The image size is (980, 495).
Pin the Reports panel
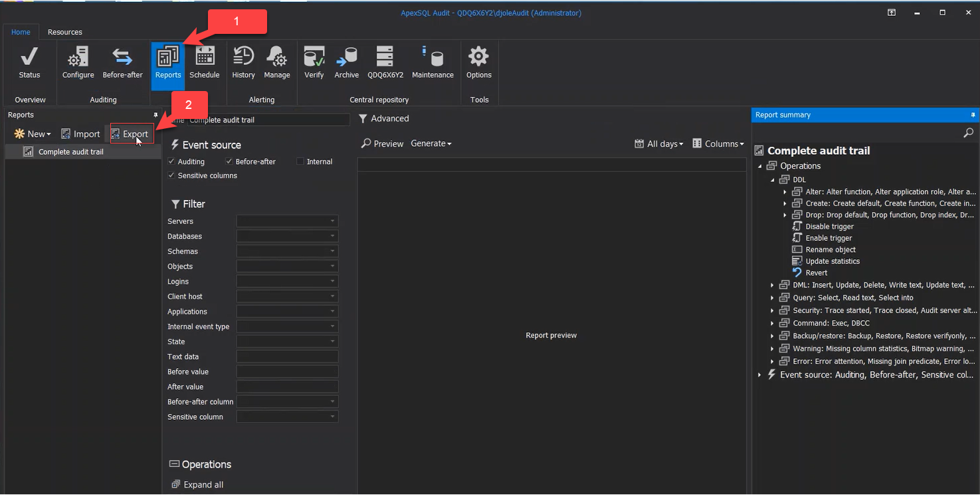tap(156, 115)
